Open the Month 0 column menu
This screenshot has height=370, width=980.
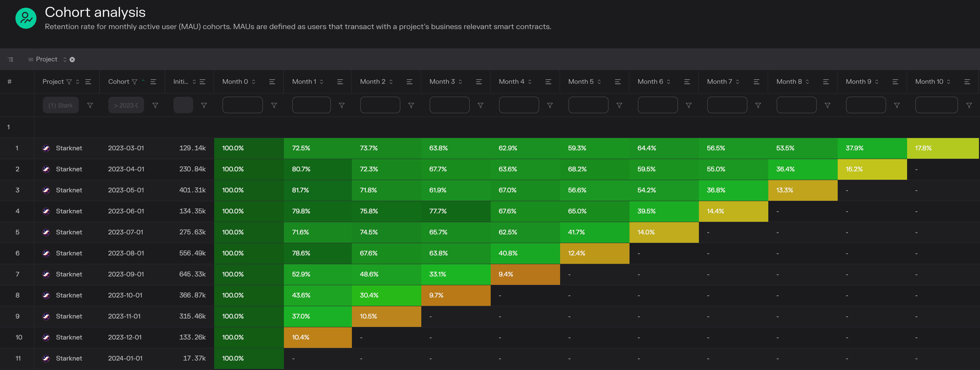tap(272, 82)
